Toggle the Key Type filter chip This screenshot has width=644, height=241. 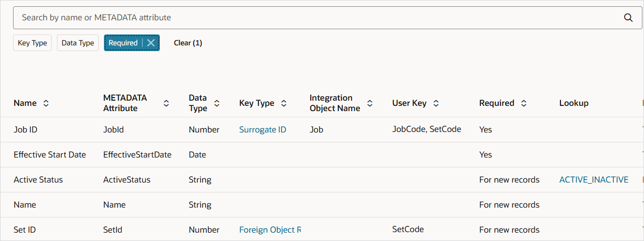pos(32,43)
